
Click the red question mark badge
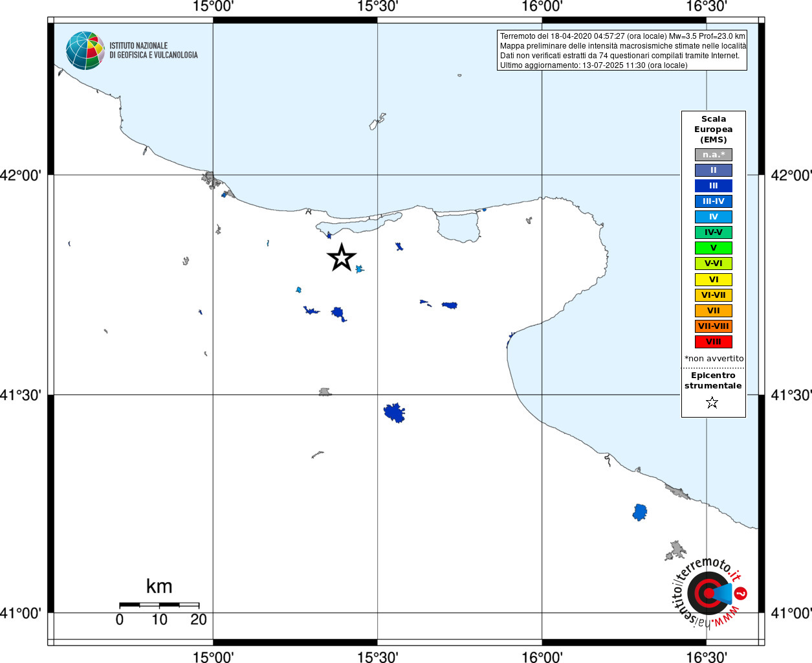tap(741, 593)
